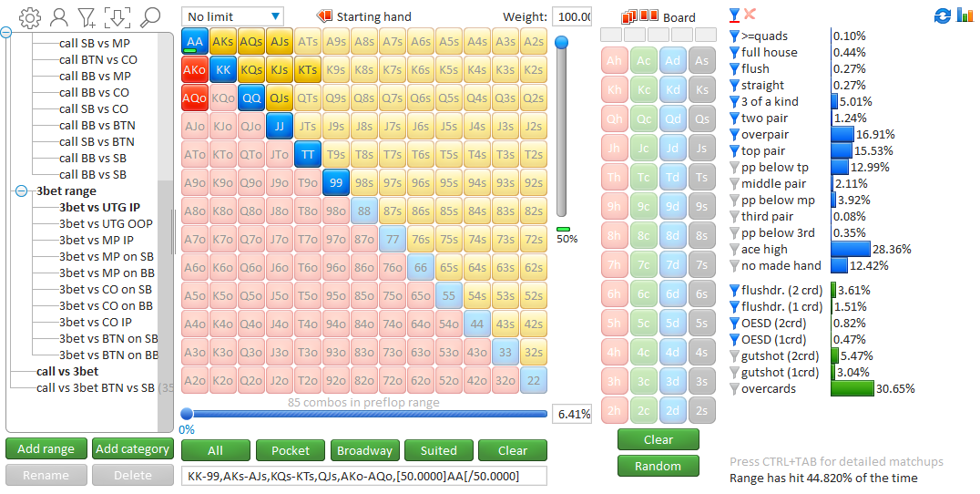The image size is (980, 494).
Task: Click the add filter funnel icon
Action: coord(87,17)
